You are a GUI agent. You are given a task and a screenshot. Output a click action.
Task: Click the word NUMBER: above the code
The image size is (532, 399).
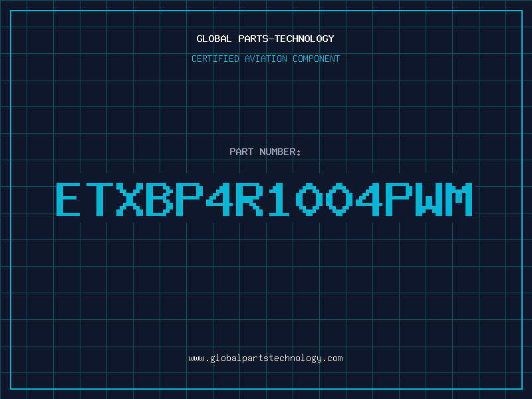[280, 152]
